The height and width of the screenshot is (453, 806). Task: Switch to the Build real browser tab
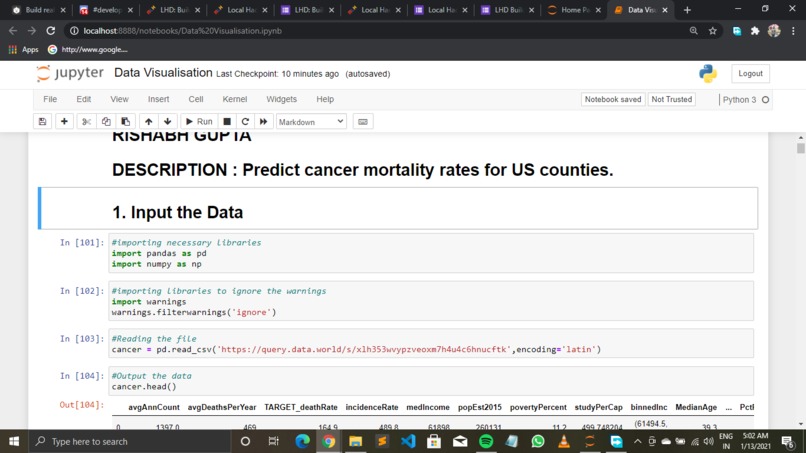point(39,10)
